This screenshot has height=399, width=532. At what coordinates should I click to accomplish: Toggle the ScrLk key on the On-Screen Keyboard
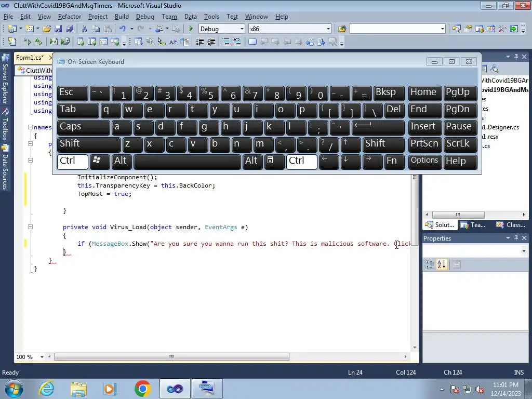coord(460,144)
